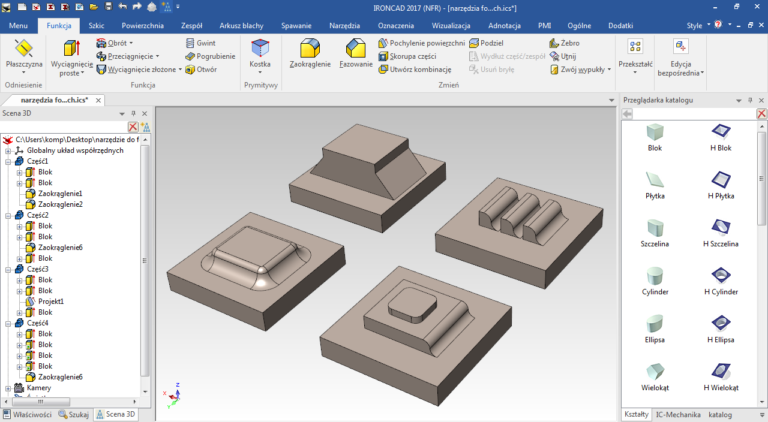Viewport: 768px width, 422px height.
Task: Select Zaokrąglenie6 under Część2 in tree
Action: (x=59, y=247)
